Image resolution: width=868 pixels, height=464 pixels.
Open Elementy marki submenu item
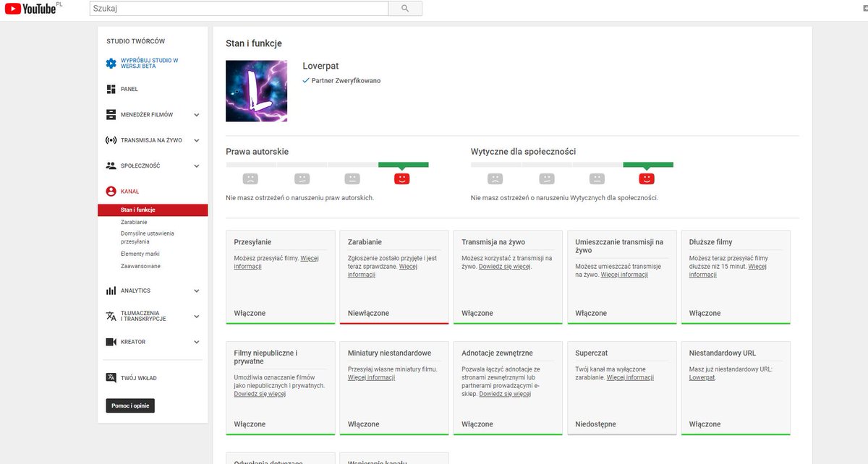[x=140, y=254]
